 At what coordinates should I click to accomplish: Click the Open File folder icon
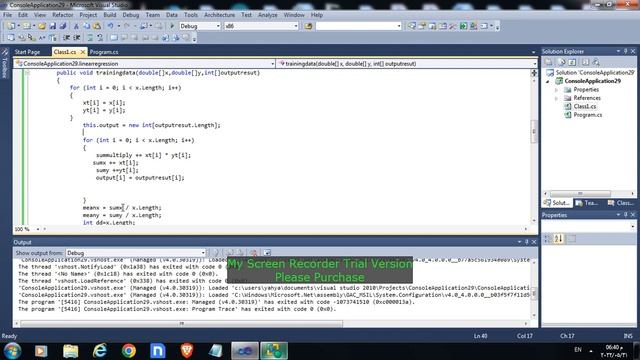(x=42, y=26)
